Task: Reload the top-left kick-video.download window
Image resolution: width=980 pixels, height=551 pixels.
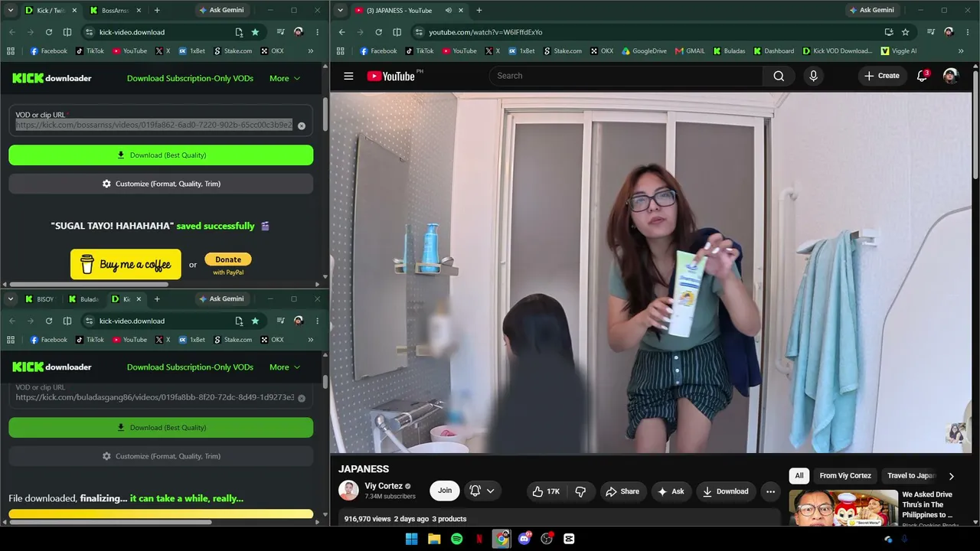Action: tap(49, 32)
